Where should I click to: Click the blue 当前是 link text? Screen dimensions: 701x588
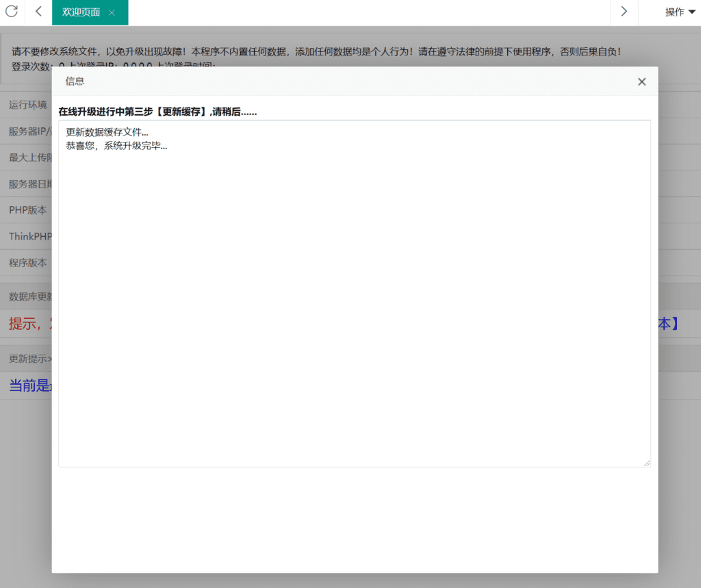coord(28,385)
